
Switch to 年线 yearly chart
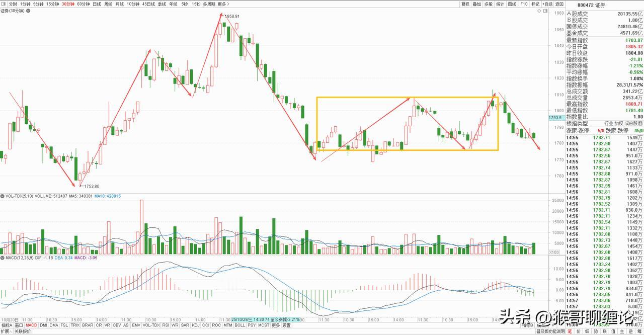174,4
